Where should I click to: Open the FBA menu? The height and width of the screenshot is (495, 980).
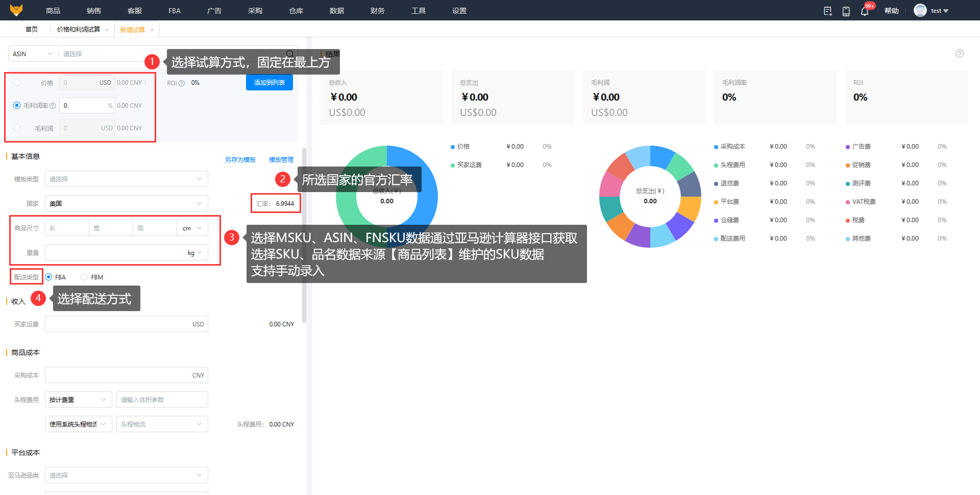click(175, 11)
